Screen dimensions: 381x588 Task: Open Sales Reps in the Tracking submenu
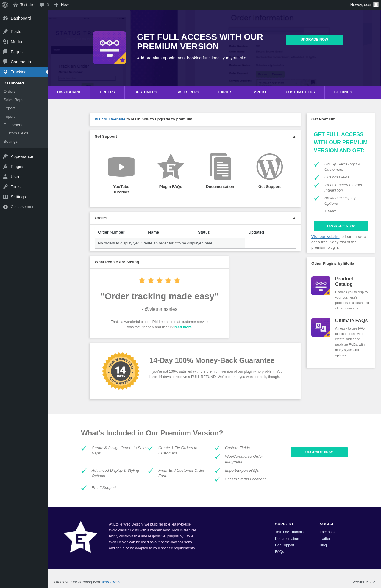13,100
